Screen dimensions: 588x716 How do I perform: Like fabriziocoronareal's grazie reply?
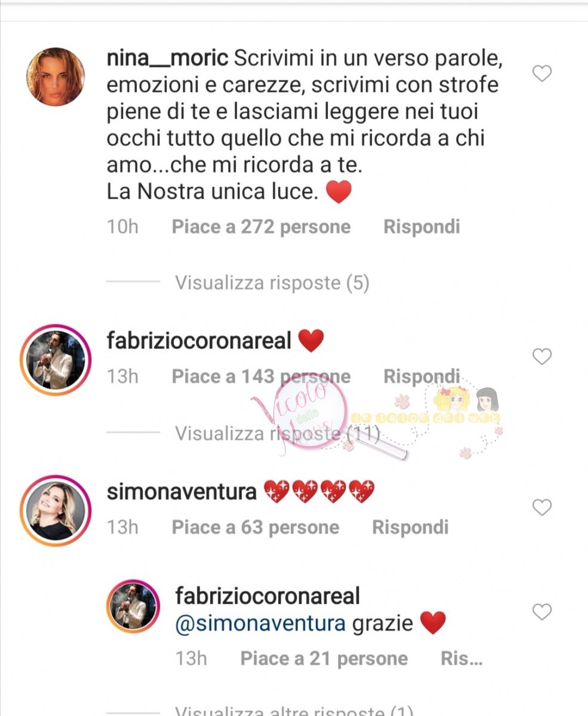[541, 612]
